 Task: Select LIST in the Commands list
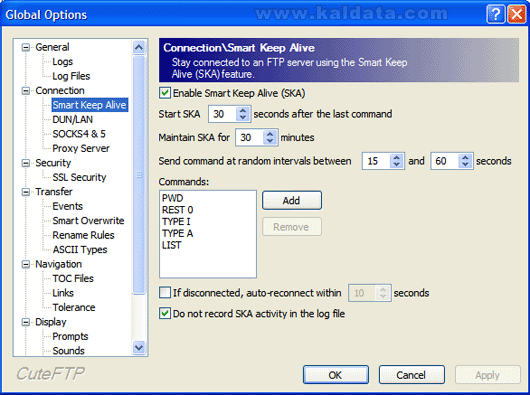172,245
